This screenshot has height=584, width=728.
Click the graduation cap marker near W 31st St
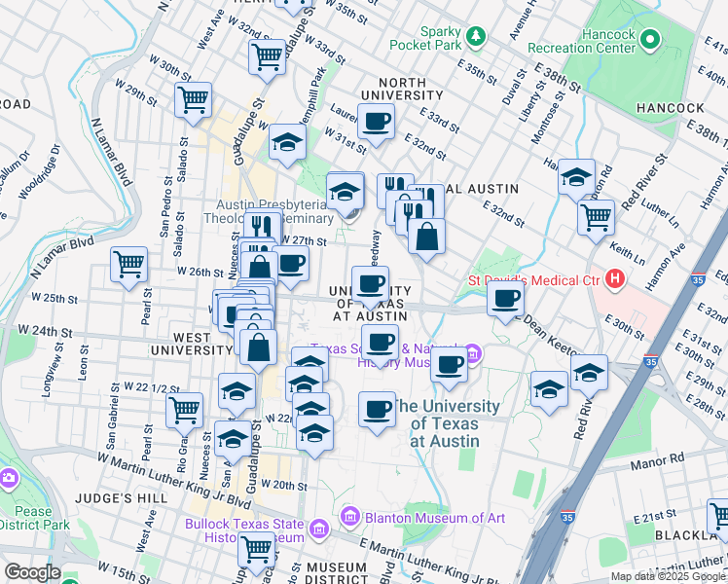point(288,142)
